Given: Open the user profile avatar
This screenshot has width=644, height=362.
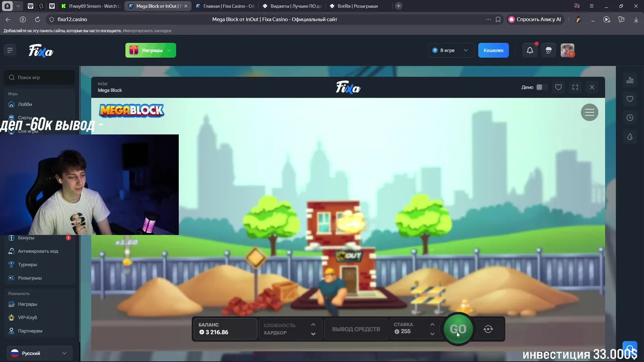Looking at the screenshot, I should [x=568, y=50].
